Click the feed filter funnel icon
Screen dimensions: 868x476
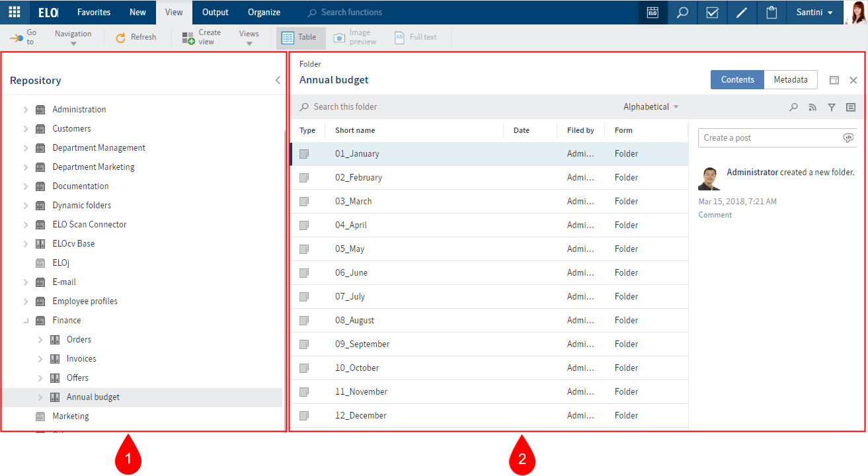[832, 107]
